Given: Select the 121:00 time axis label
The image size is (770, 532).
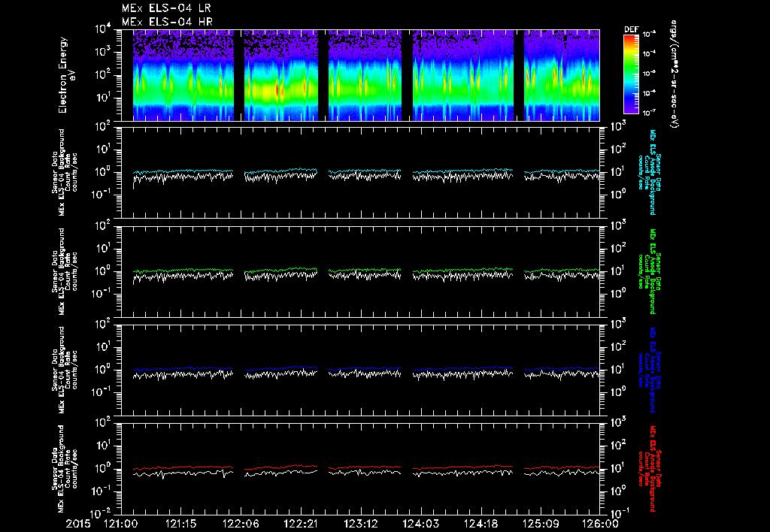Looking at the screenshot, I should [x=120, y=522].
